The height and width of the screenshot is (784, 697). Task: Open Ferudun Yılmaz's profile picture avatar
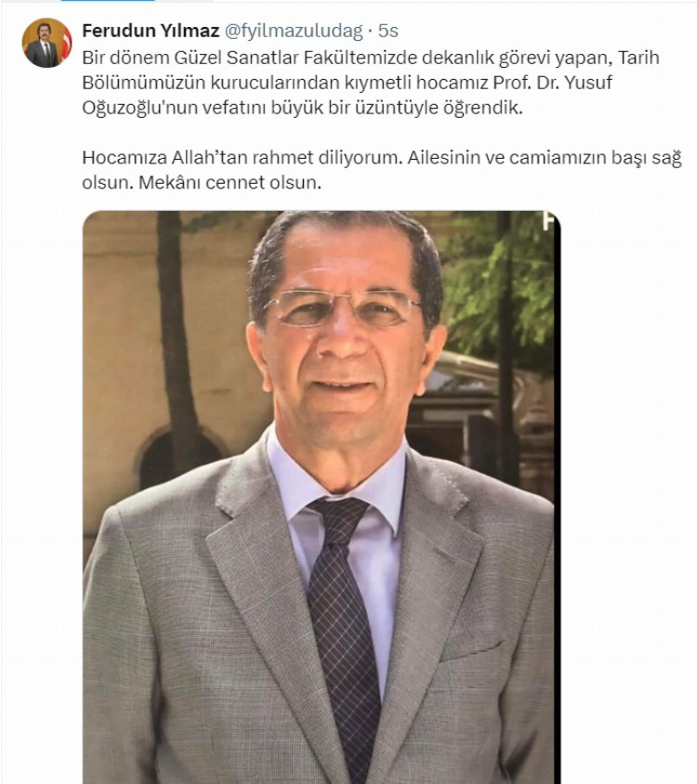point(47,43)
